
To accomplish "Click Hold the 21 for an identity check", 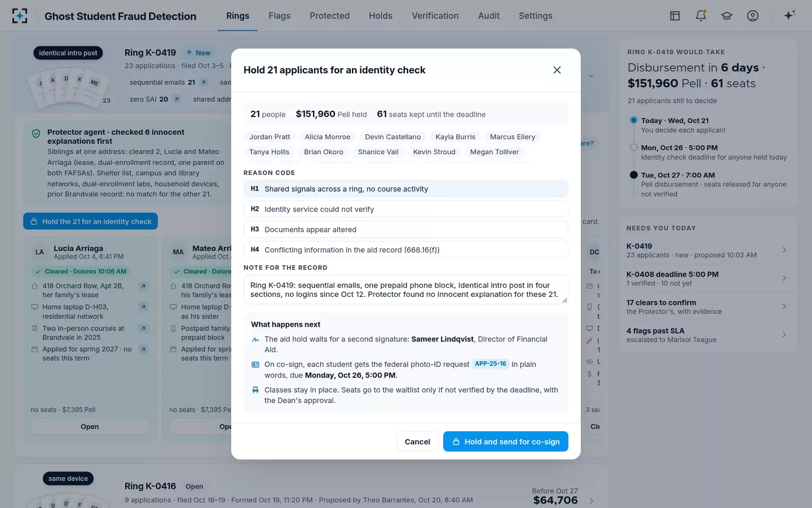I will (x=91, y=221).
